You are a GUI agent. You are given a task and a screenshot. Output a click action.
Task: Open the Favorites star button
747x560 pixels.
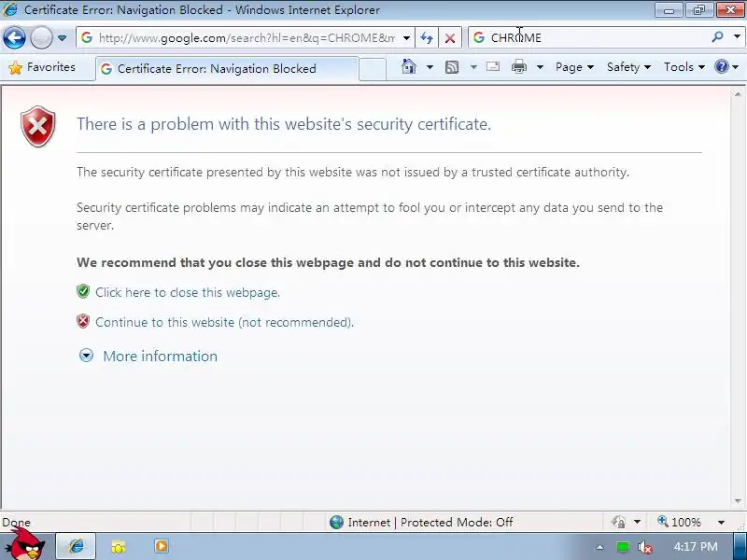(42, 67)
